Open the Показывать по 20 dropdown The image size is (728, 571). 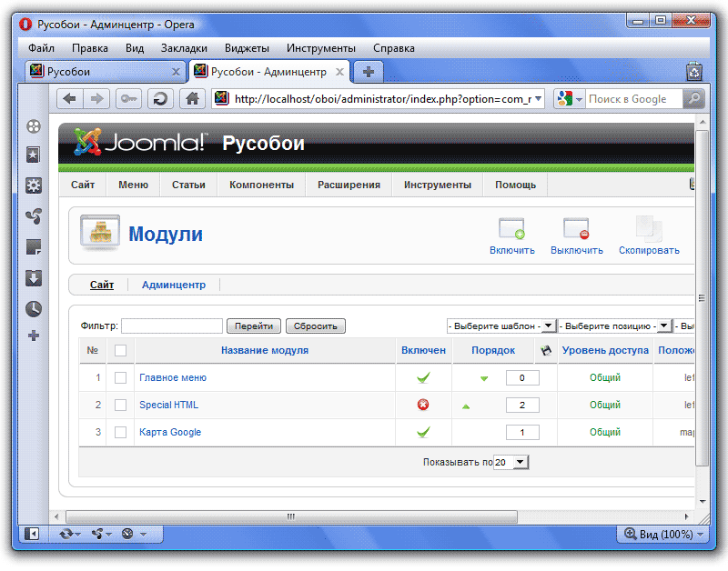tap(511, 462)
